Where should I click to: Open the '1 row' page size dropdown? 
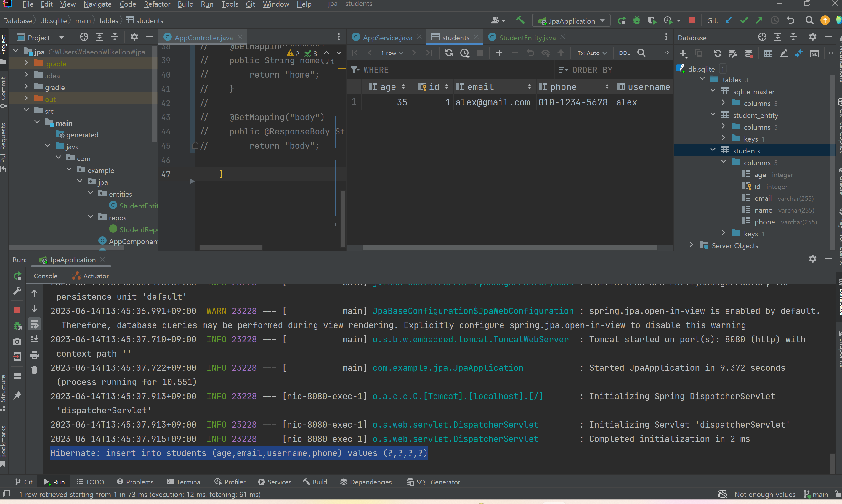392,53
